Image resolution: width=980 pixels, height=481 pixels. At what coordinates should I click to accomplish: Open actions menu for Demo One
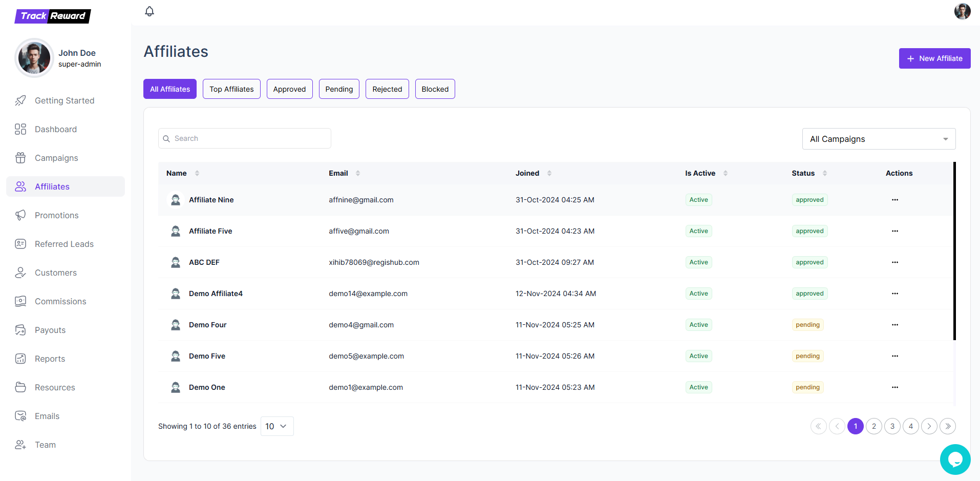click(895, 387)
